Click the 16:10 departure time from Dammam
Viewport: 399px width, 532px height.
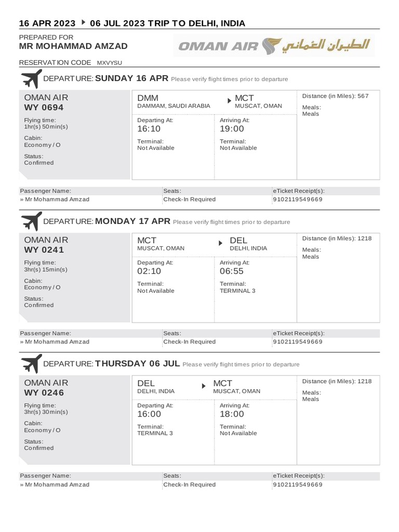149,129
